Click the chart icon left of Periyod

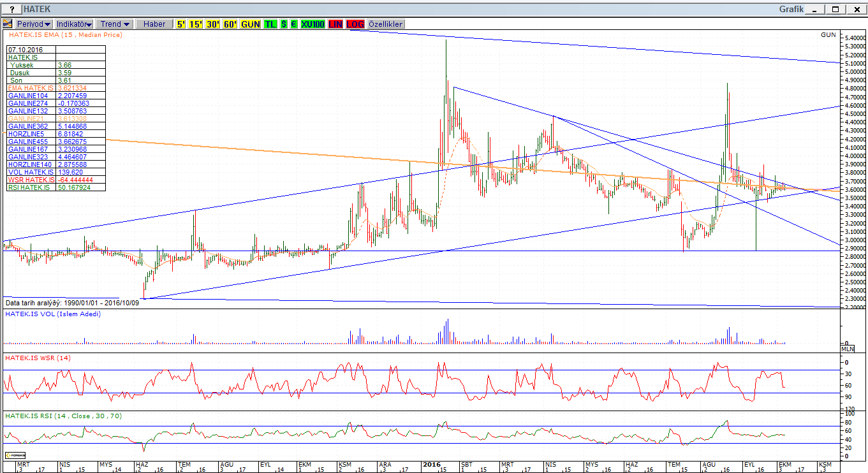click(8, 24)
